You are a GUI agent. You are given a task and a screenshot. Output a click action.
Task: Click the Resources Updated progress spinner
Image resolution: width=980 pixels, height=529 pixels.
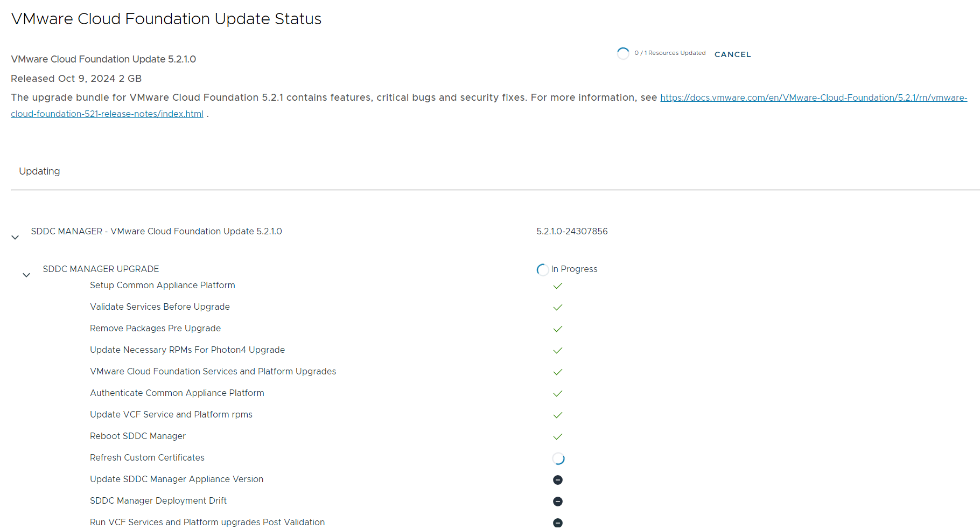point(623,53)
